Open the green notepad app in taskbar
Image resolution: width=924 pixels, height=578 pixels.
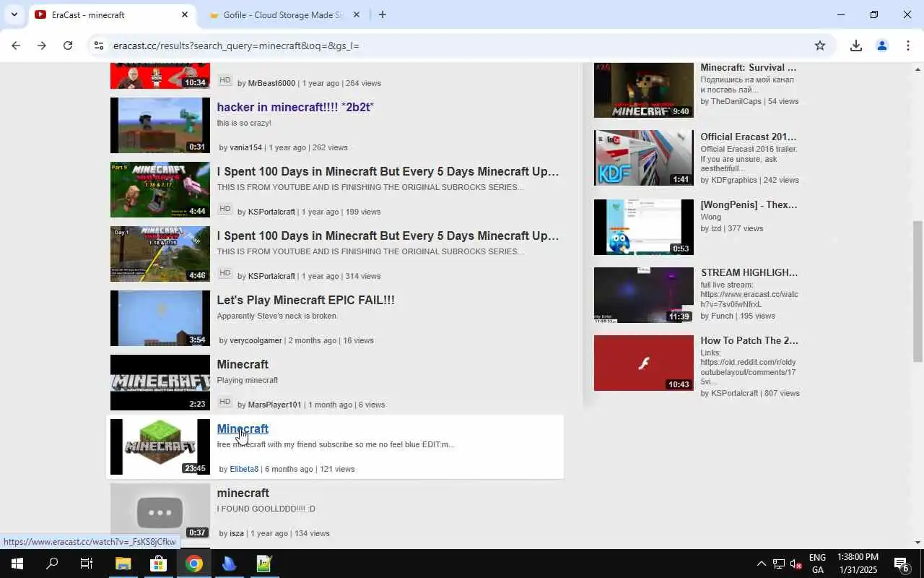264,564
